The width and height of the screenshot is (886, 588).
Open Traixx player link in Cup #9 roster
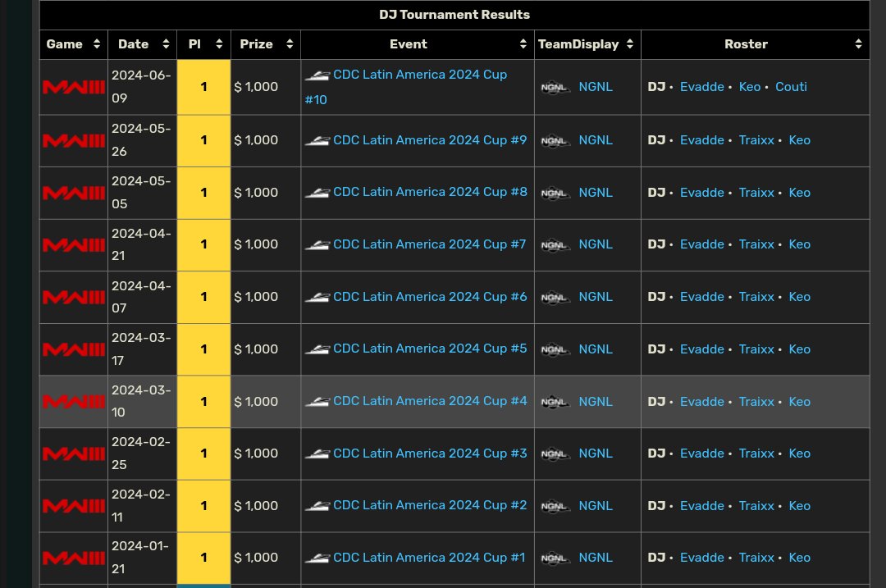pyautogui.click(x=756, y=140)
